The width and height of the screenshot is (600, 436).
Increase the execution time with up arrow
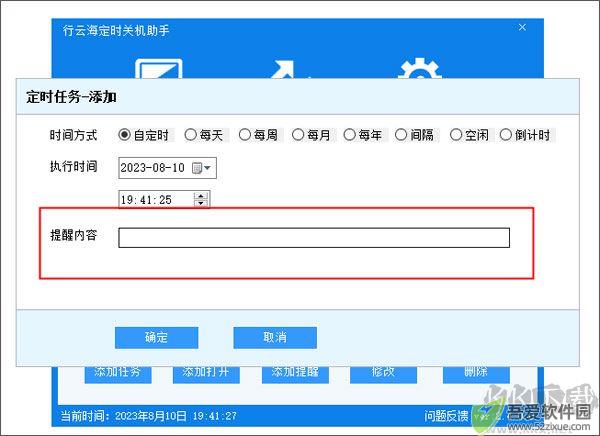tap(201, 196)
